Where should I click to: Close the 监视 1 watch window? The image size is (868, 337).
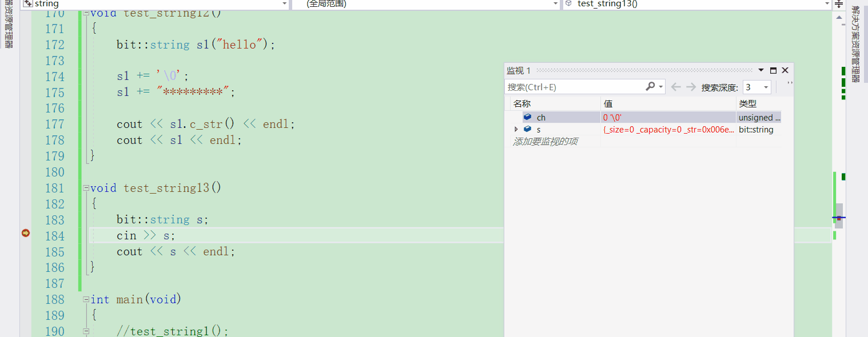pyautogui.click(x=785, y=70)
